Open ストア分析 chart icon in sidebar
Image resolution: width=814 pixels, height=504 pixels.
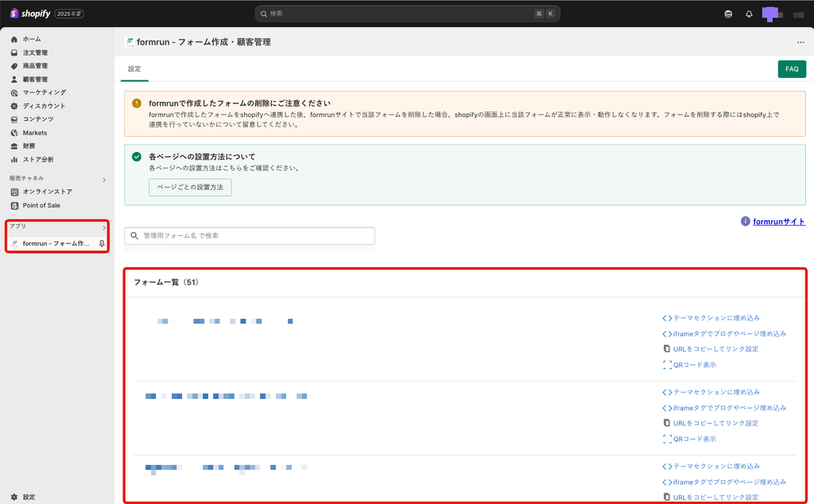point(14,160)
